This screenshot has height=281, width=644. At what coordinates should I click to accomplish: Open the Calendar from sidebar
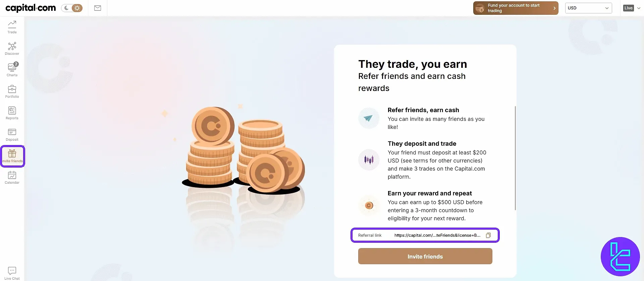pyautogui.click(x=12, y=177)
